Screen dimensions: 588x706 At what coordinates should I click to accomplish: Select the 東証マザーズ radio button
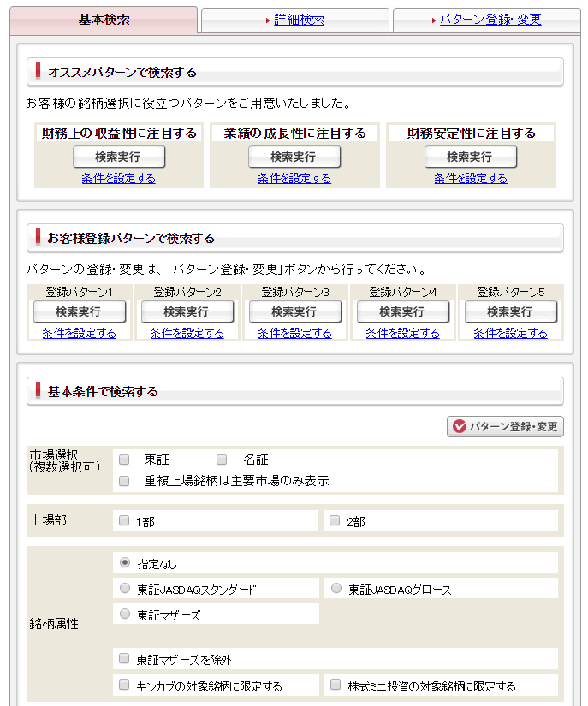pyautogui.click(x=125, y=614)
